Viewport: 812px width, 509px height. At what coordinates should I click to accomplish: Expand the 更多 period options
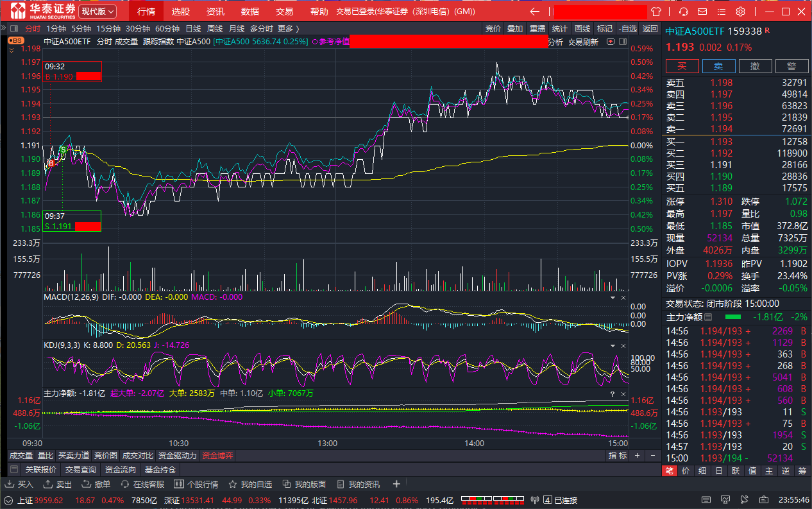coord(288,28)
